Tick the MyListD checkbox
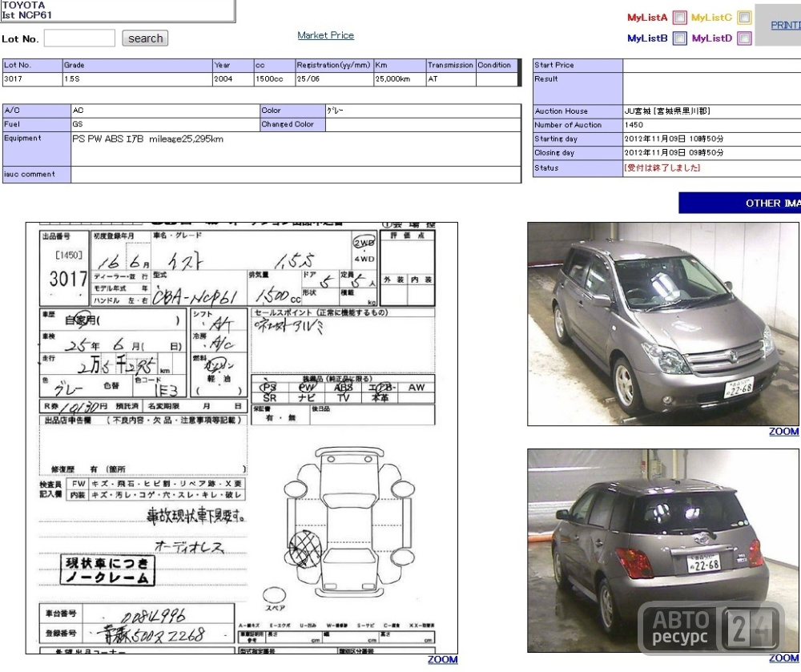 click(744, 38)
